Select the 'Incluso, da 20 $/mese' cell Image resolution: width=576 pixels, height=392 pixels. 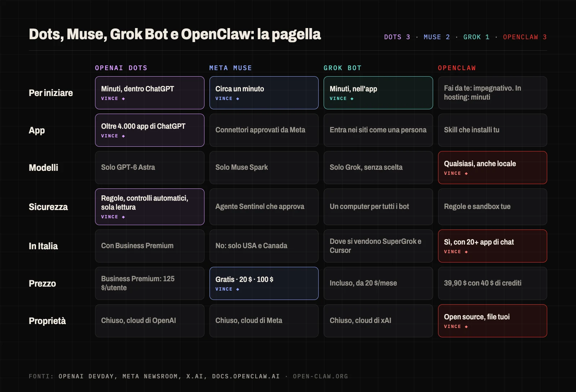tap(378, 283)
